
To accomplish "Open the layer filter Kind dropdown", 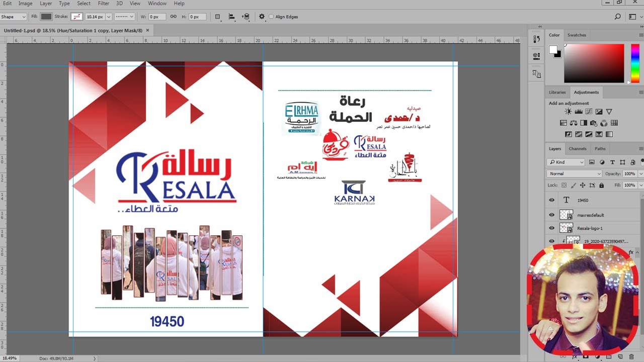I will tap(566, 162).
